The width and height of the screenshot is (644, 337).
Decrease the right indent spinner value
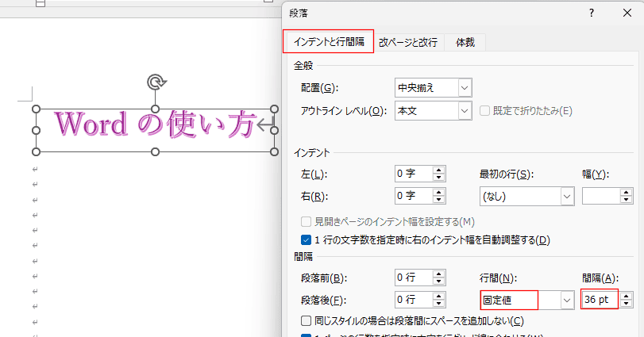439,199
